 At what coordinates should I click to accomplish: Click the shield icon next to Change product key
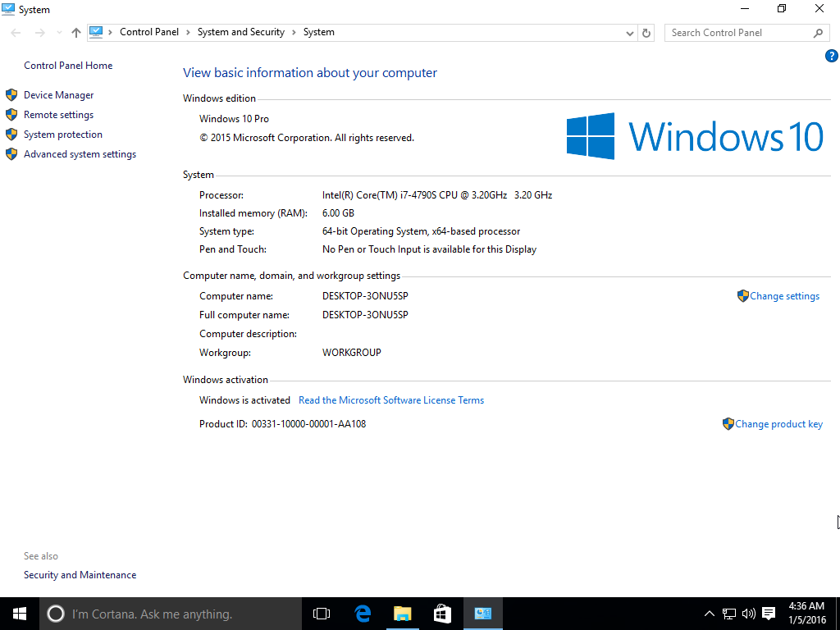click(728, 424)
